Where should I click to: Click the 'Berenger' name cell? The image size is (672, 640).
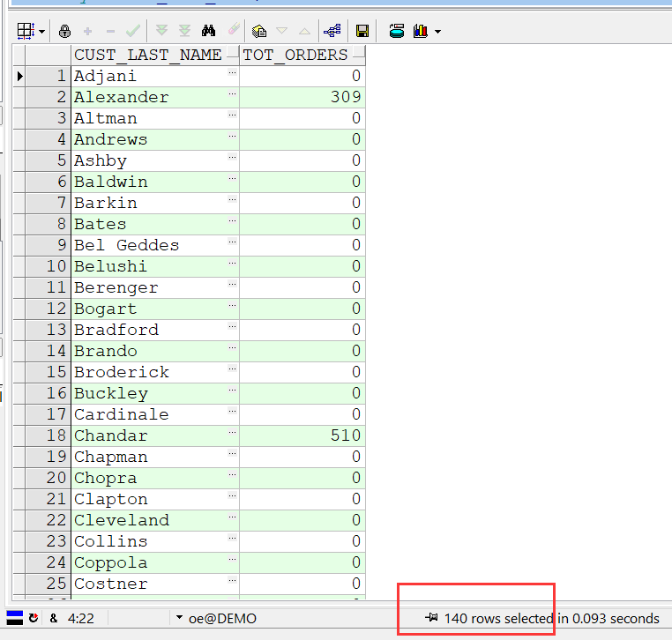point(155,287)
